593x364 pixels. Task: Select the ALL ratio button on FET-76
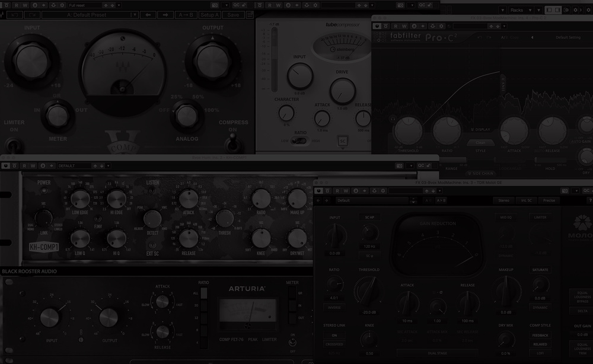(x=205, y=293)
